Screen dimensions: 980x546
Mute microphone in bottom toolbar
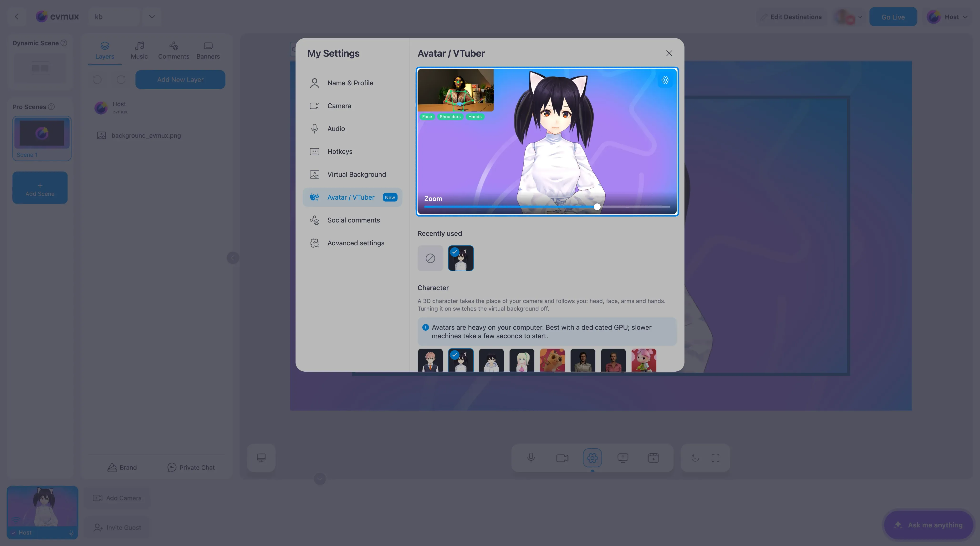point(531,458)
